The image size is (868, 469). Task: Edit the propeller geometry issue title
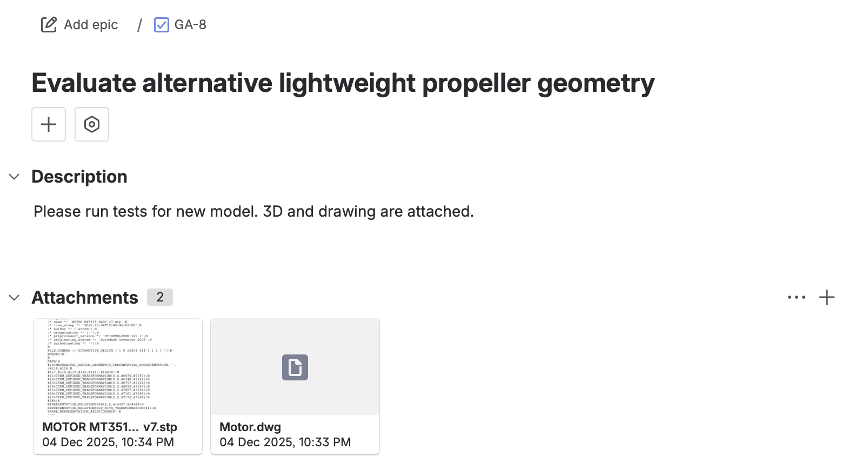tap(343, 83)
